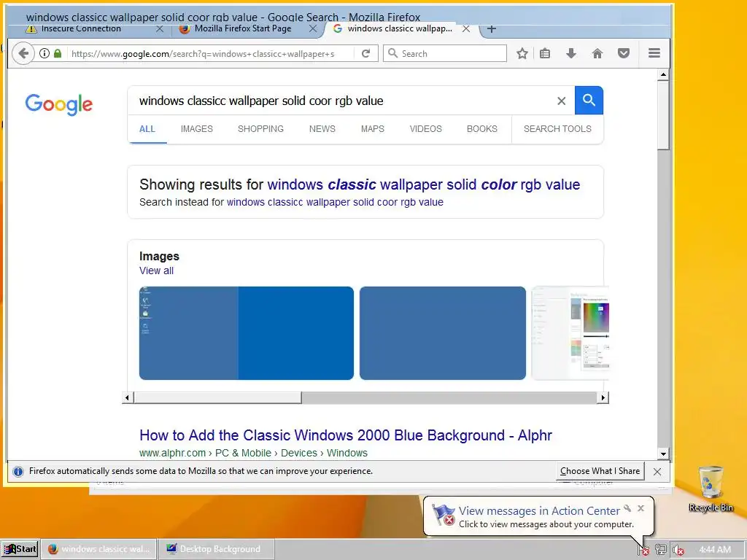Switch to Desktop Background taskbar window
Image resolution: width=747 pixels, height=560 pixels.
tap(217, 549)
